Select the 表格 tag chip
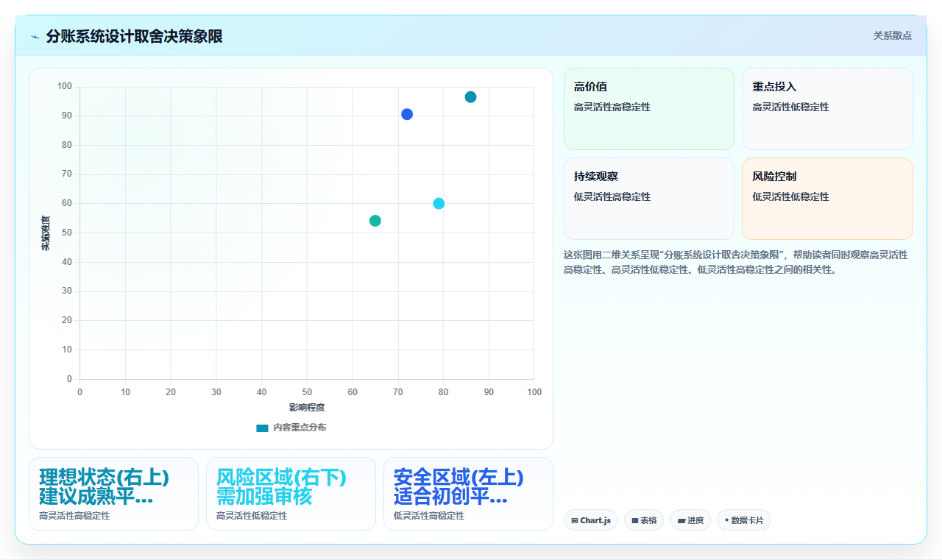Screen dimensions: 942x560 (644, 520)
